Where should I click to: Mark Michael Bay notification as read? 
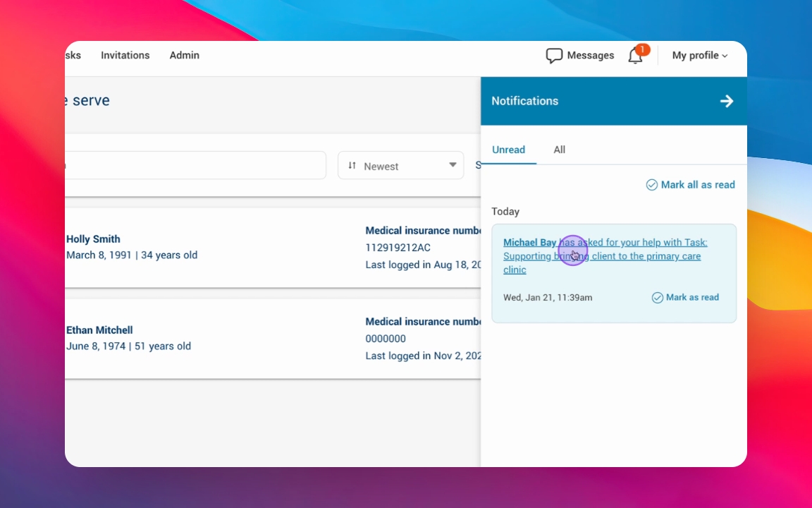pyautogui.click(x=685, y=298)
